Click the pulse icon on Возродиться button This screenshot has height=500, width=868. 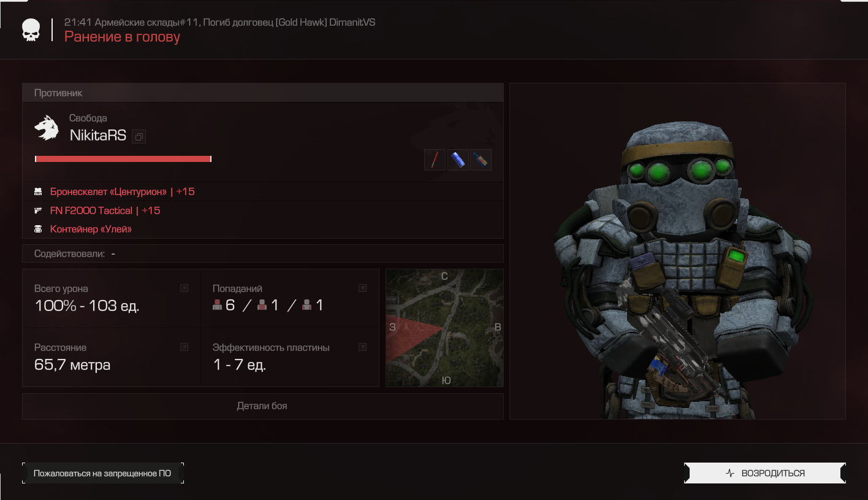point(729,473)
